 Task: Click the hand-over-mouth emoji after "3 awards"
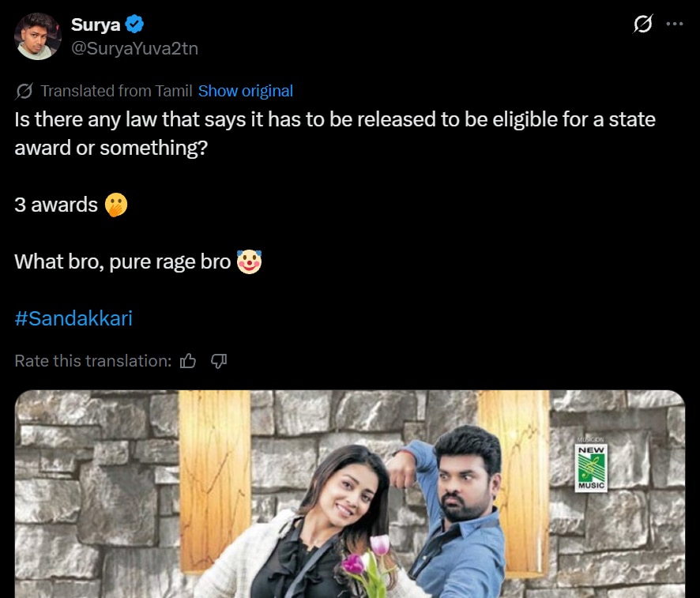115,205
